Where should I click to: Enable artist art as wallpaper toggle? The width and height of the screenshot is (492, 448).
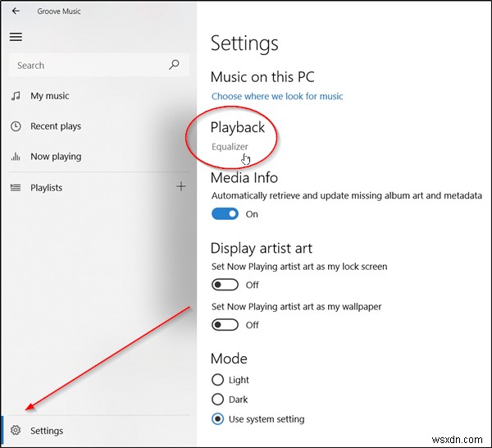tap(225, 325)
